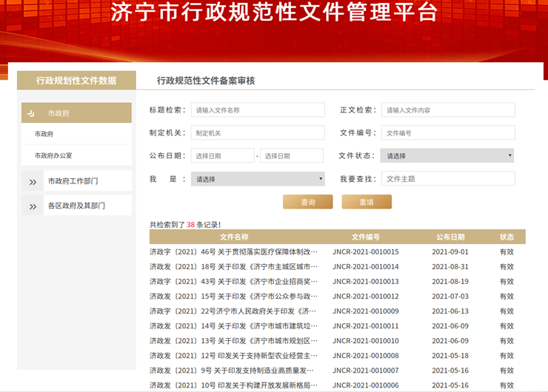This screenshot has height=392, width=548.
Task: Click the date 2021-08-31
Action: point(450,267)
